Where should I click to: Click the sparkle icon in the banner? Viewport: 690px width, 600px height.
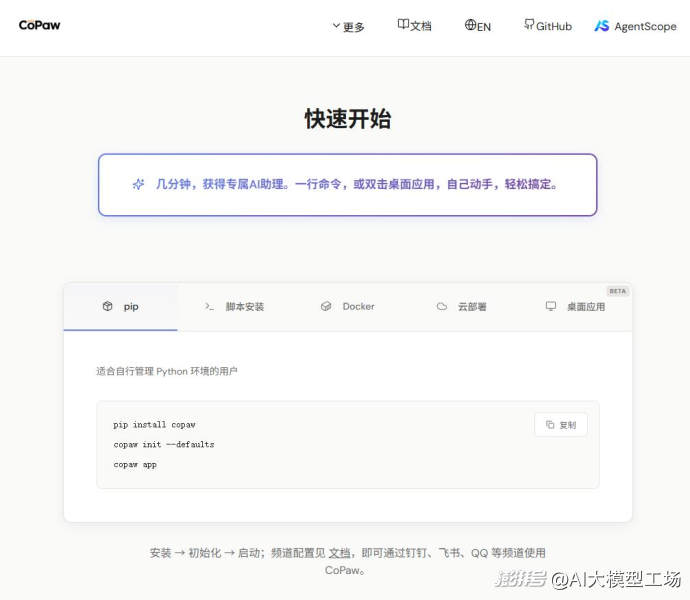point(139,184)
